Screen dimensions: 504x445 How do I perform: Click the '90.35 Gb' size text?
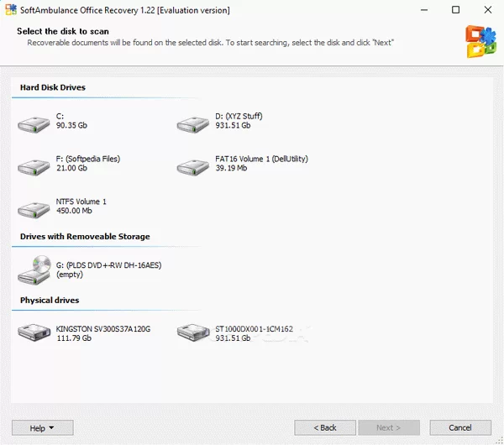point(71,125)
